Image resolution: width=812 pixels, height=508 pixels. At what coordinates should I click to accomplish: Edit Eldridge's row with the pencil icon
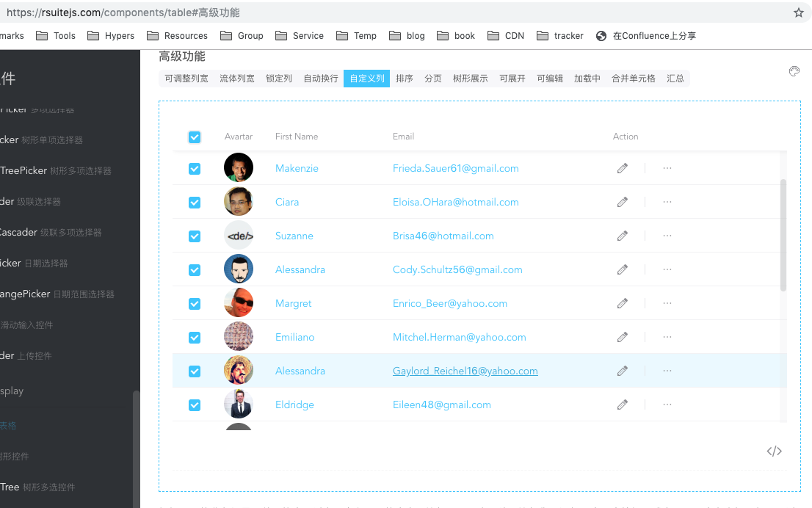pos(622,404)
